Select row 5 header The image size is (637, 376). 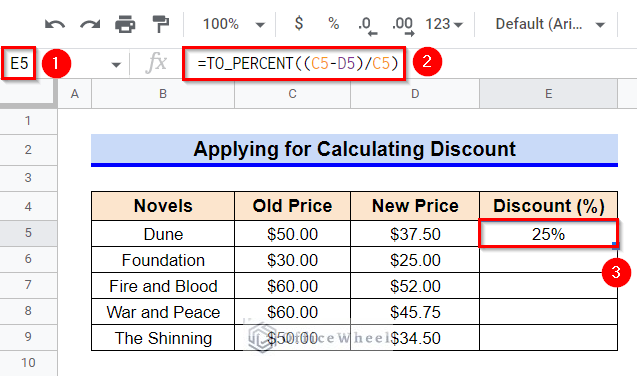(28, 233)
